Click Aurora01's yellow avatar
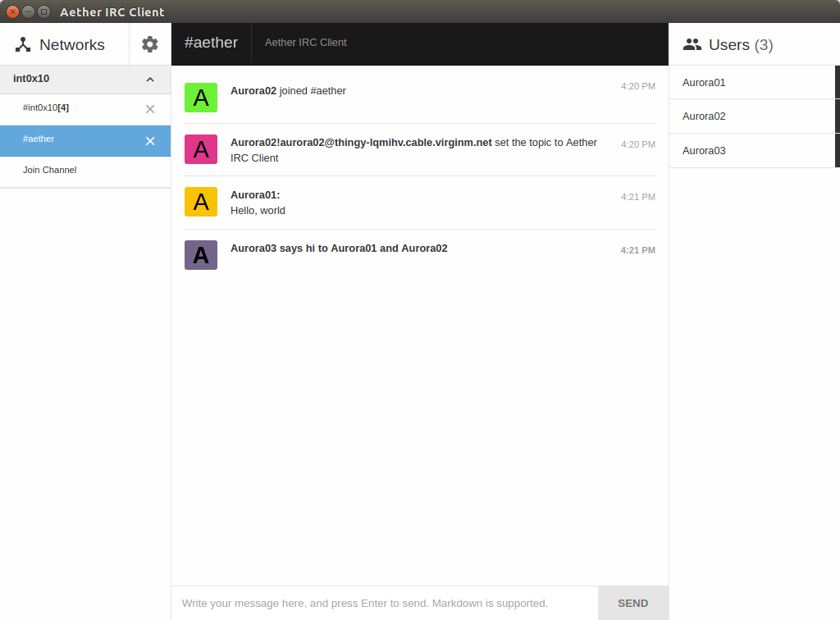 (x=200, y=201)
